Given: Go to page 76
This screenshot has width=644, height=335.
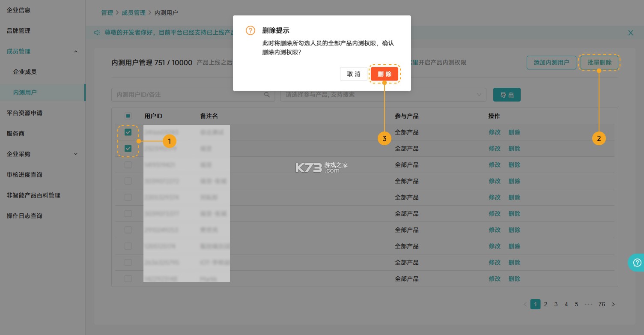Looking at the screenshot, I should (602, 304).
